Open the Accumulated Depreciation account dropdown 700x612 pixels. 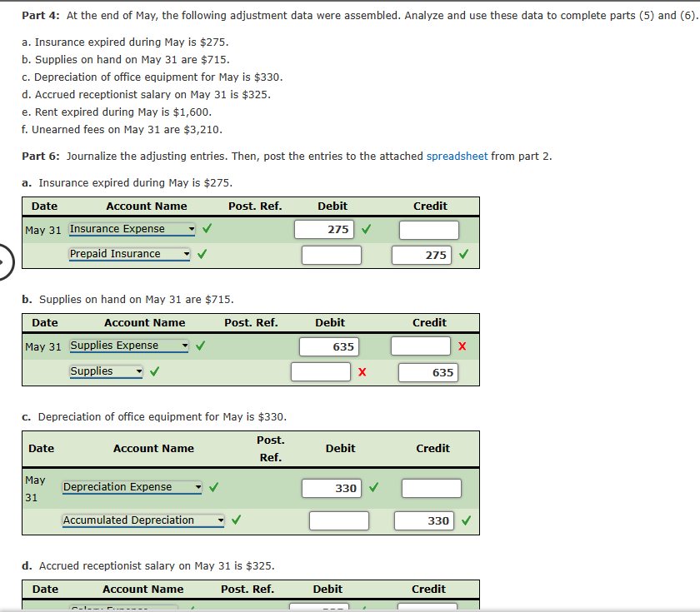[x=222, y=520]
